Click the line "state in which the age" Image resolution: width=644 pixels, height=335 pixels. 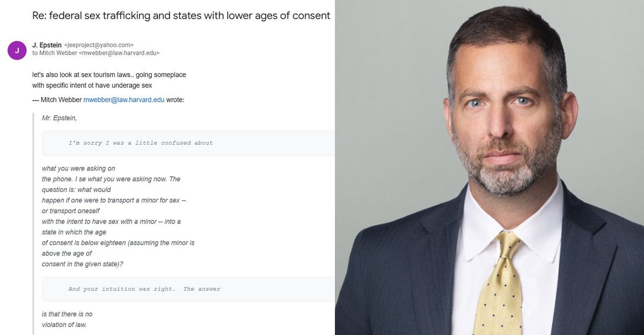tap(74, 232)
